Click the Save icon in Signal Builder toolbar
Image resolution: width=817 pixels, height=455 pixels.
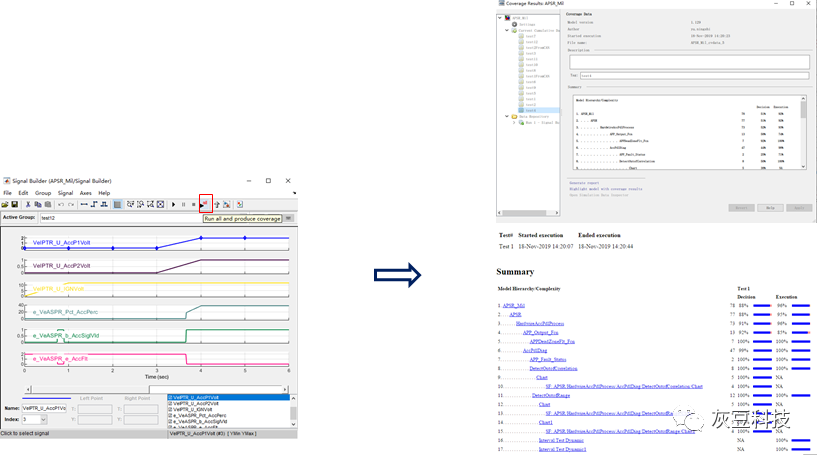[x=15, y=204]
